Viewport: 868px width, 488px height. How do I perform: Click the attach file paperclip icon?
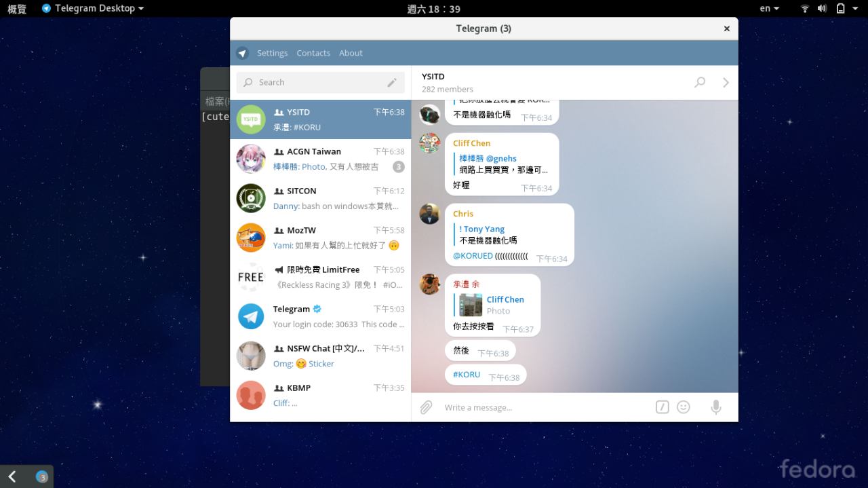[x=426, y=407]
